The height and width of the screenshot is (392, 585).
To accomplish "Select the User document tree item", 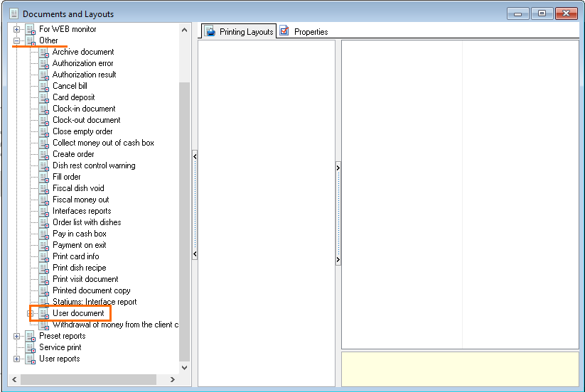I will [78, 313].
